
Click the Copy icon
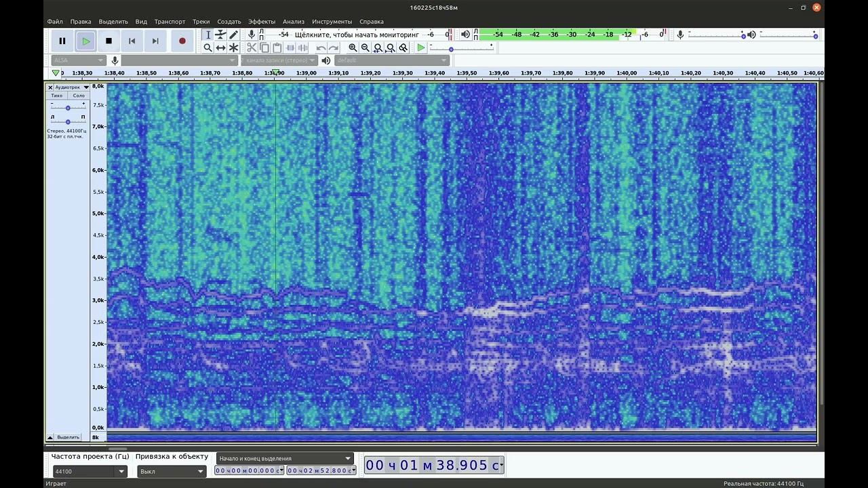(x=264, y=47)
